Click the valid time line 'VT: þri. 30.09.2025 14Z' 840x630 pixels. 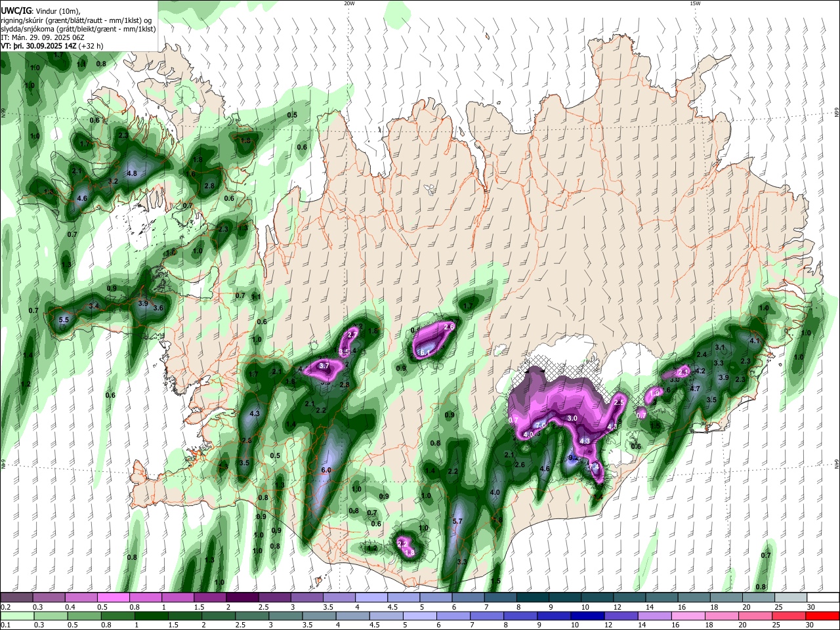(x=39, y=47)
